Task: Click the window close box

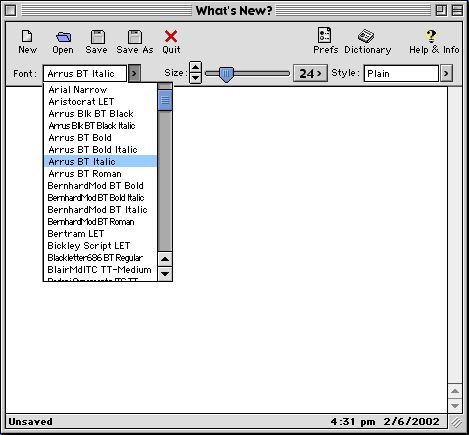Action: [11, 11]
